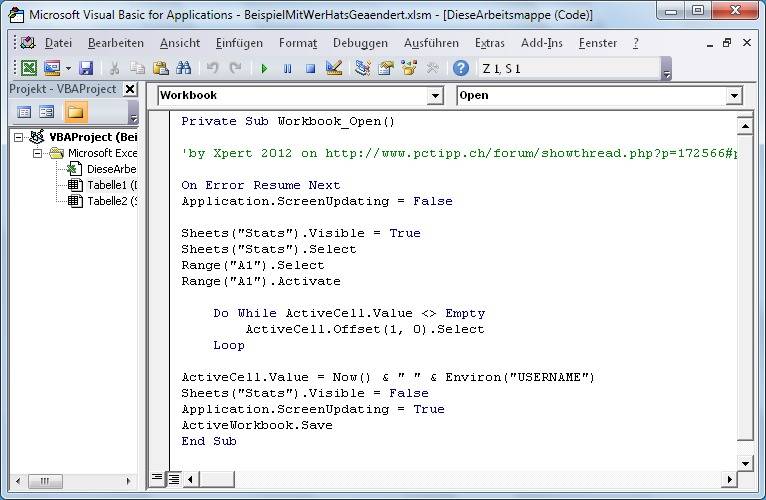The height and width of the screenshot is (500, 766).
Task: Click the Reset stop icon
Action: pyautogui.click(x=310, y=68)
